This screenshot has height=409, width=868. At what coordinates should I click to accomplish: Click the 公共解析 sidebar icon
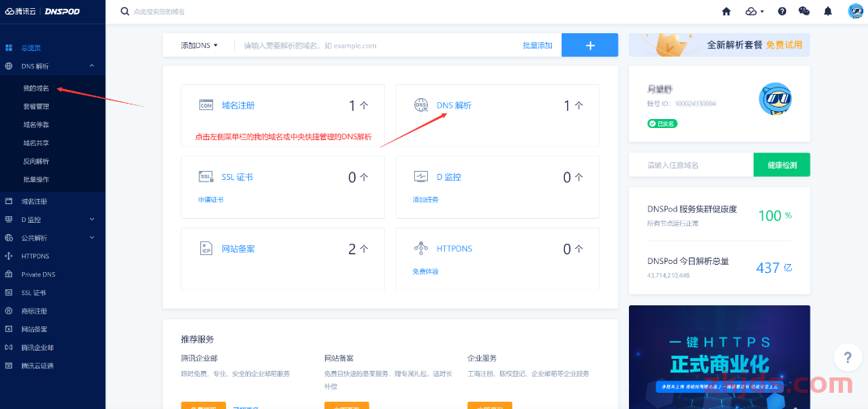coord(8,238)
